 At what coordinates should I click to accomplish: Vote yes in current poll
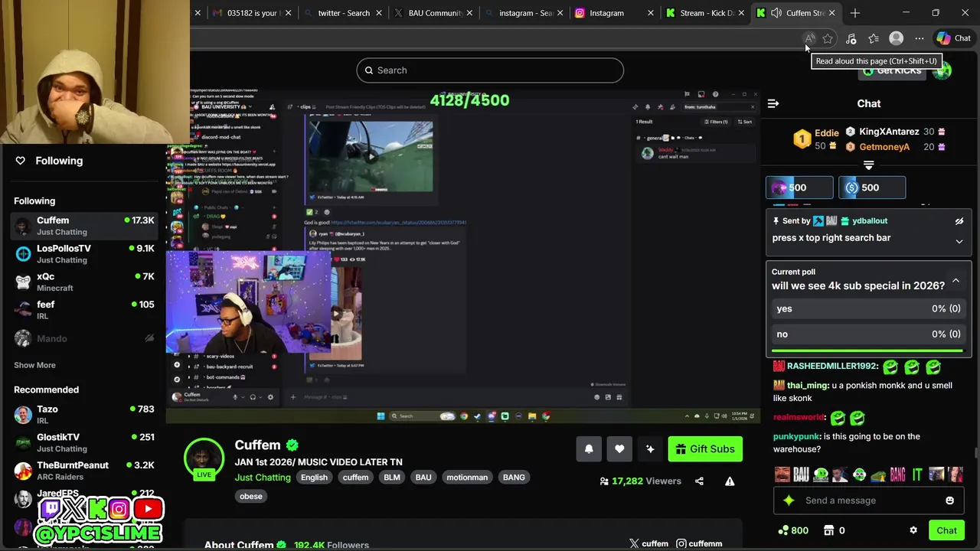[868, 308]
